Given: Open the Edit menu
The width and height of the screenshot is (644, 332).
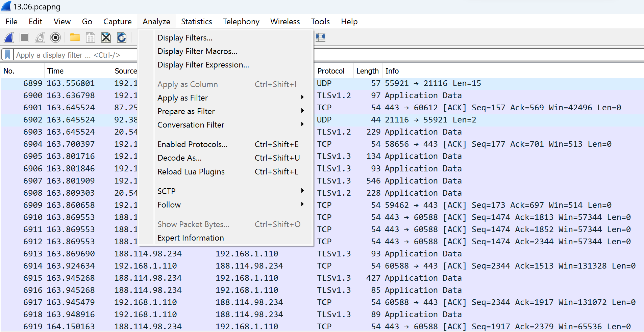Looking at the screenshot, I should tap(35, 22).
